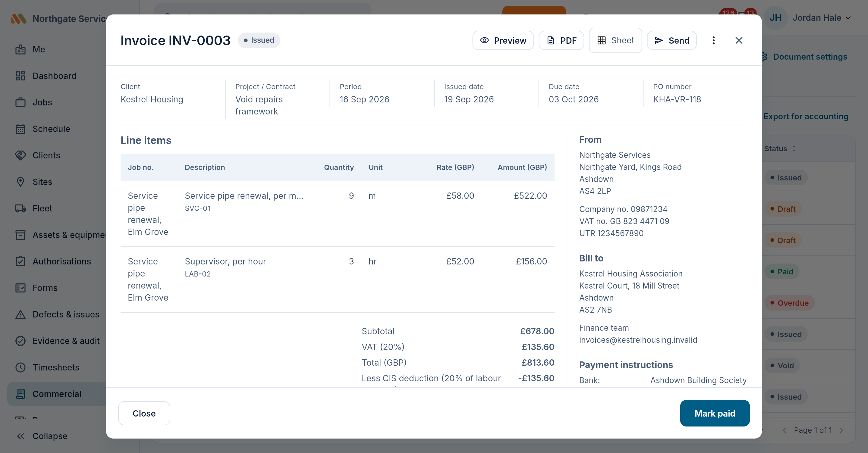Viewport: 868px width, 453px height.
Task: Click the SVC-01 line item code
Action: tap(197, 208)
